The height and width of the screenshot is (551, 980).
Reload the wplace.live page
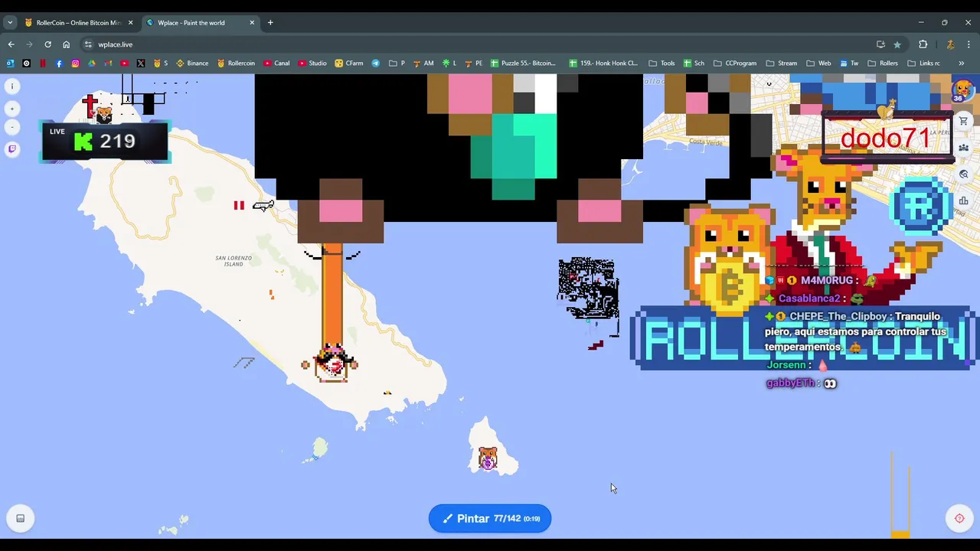47,44
